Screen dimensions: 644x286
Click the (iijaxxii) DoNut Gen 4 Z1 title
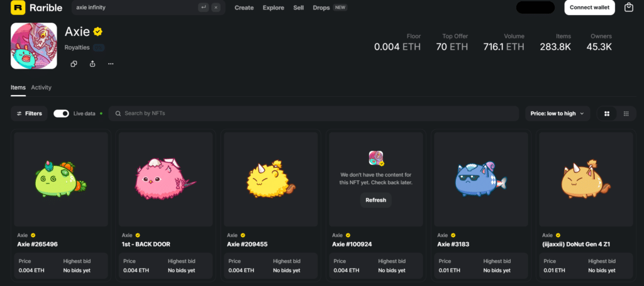(x=576, y=244)
